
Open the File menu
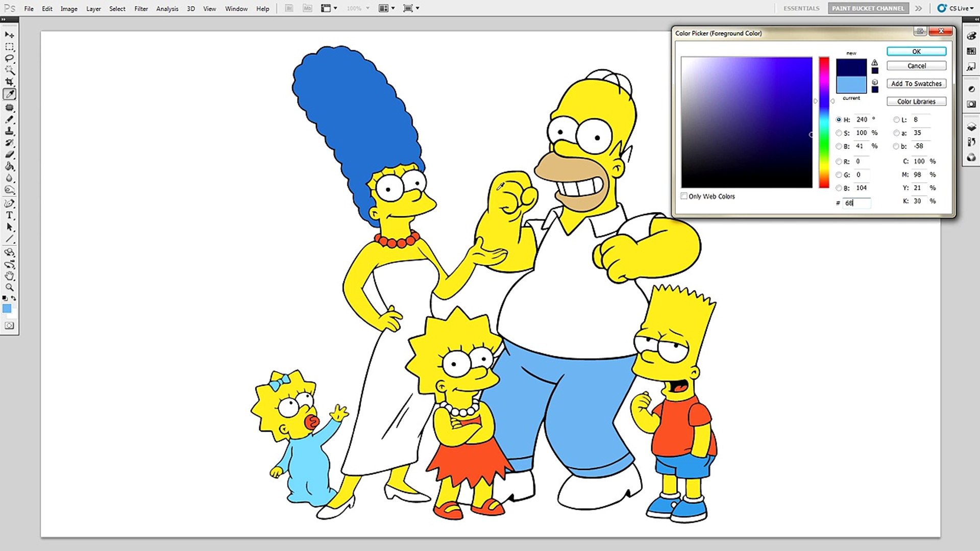click(29, 9)
